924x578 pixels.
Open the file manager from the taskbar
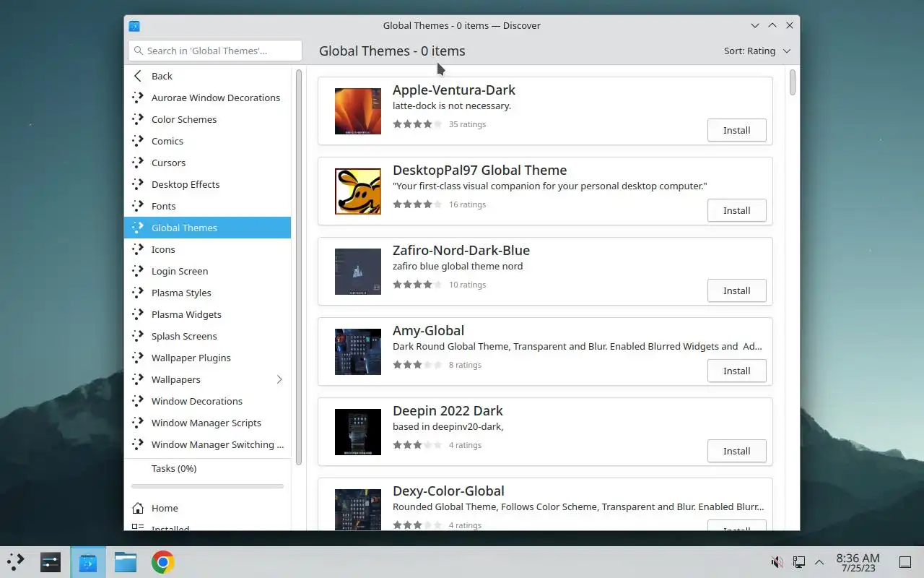click(126, 562)
